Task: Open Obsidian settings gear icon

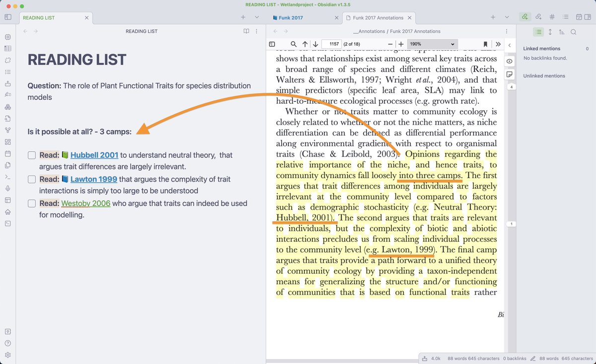Action: coord(7,355)
